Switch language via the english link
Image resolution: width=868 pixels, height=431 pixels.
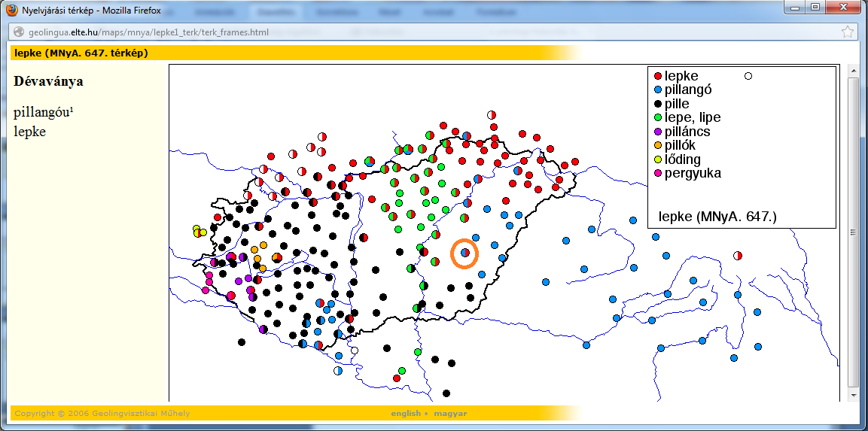click(x=405, y=414)
